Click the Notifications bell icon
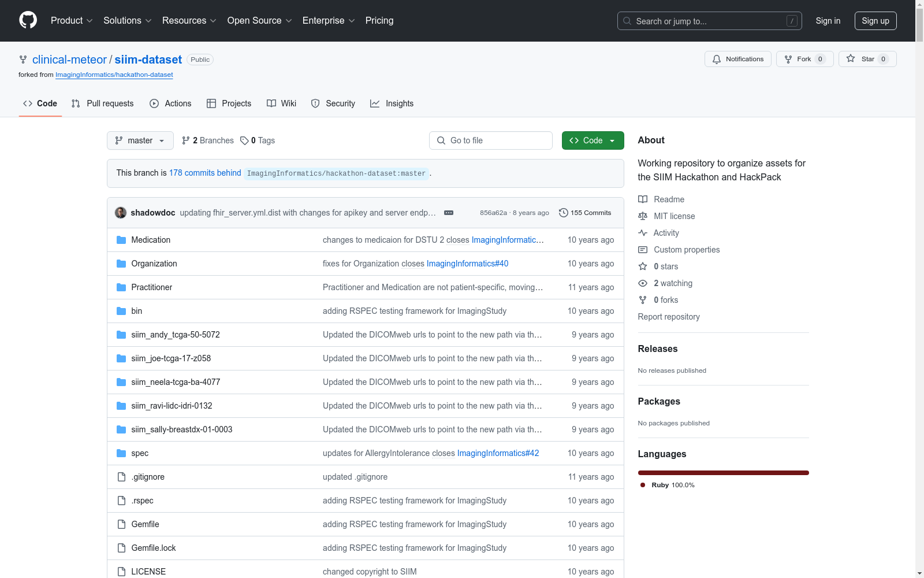924x578 pixels. pyautogui.click(x=717, y=59)
